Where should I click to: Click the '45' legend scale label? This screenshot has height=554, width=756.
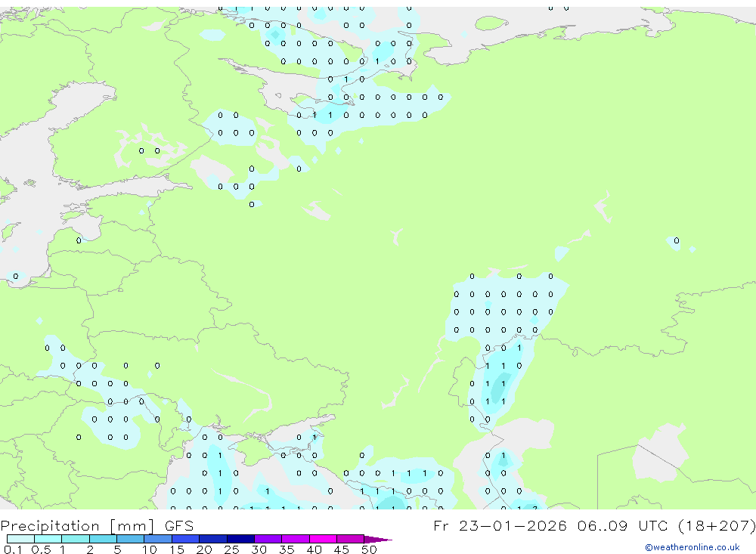tap(342, 549)
